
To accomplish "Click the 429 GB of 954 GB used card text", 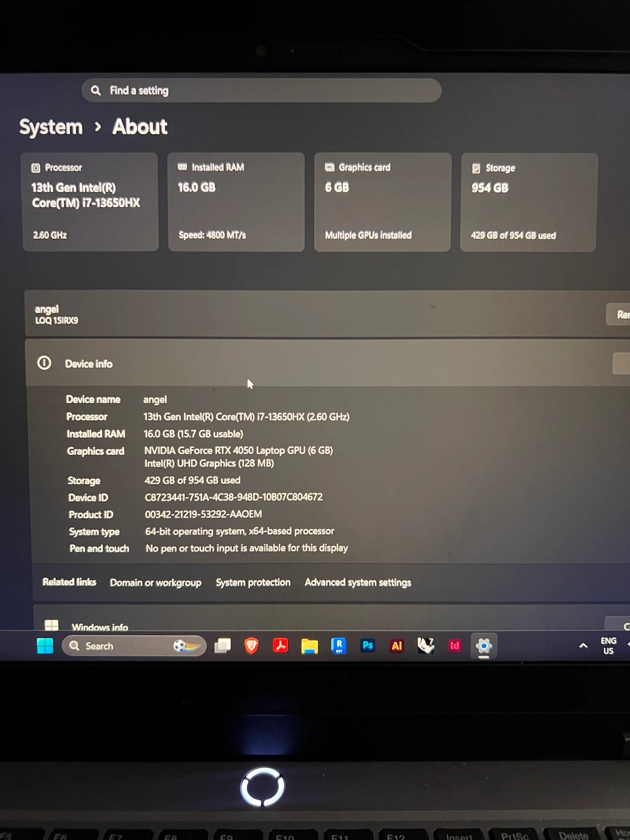I will click(513, 236).
